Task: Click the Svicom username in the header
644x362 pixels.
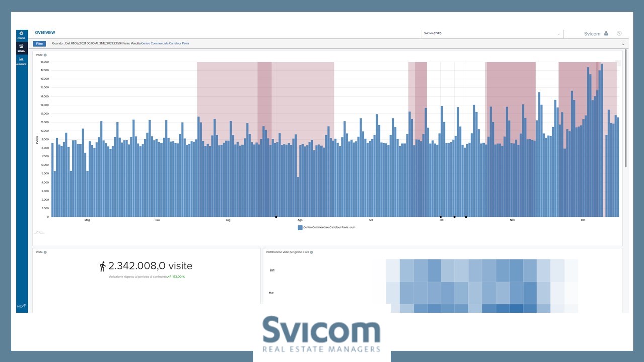Action: click(592, 34)
